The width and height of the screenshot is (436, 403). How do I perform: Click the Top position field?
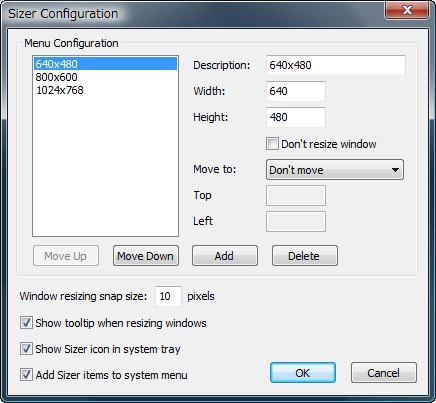point(296,196)
